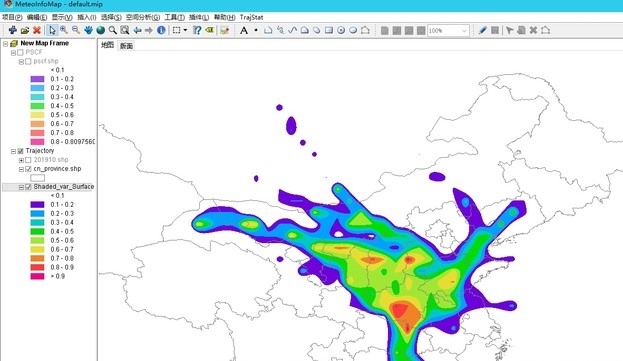
Task: Select the Pan hand tool
Action: pos(88,30)
